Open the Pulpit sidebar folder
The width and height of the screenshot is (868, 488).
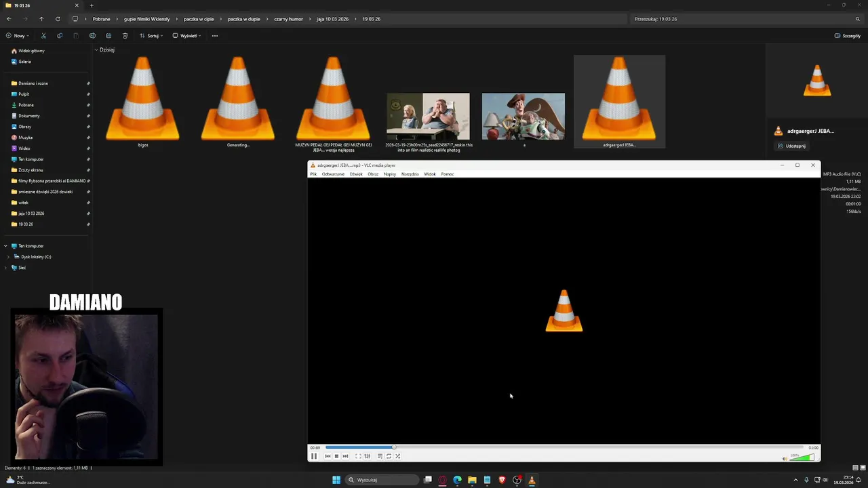24,94
